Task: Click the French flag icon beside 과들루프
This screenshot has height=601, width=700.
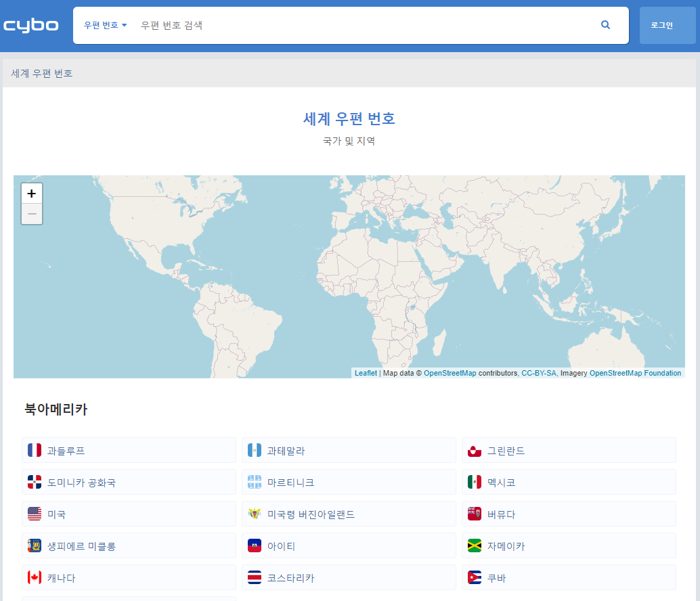Action: (34, 449)
